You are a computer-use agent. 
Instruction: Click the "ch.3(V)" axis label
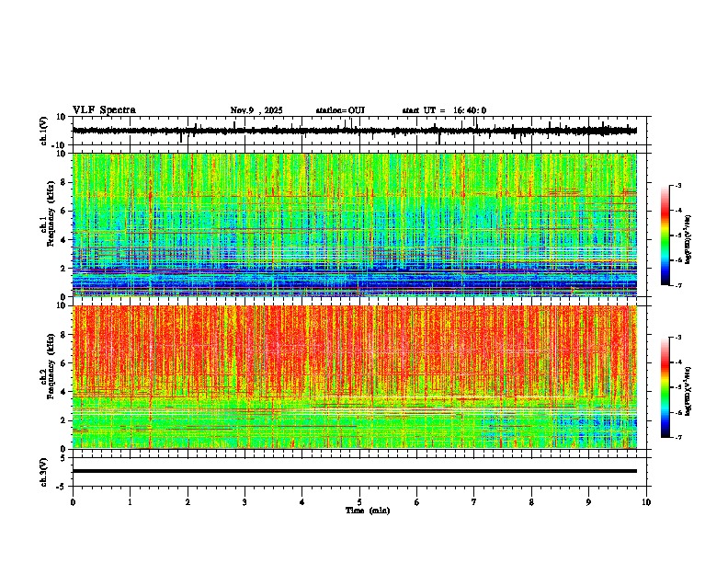pyautogui.click(x=44, y=472)
